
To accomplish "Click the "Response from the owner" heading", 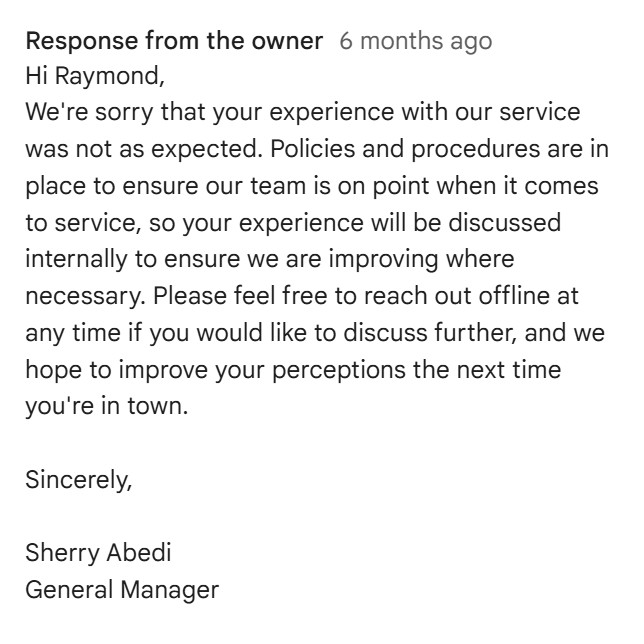I will (174, 41).
